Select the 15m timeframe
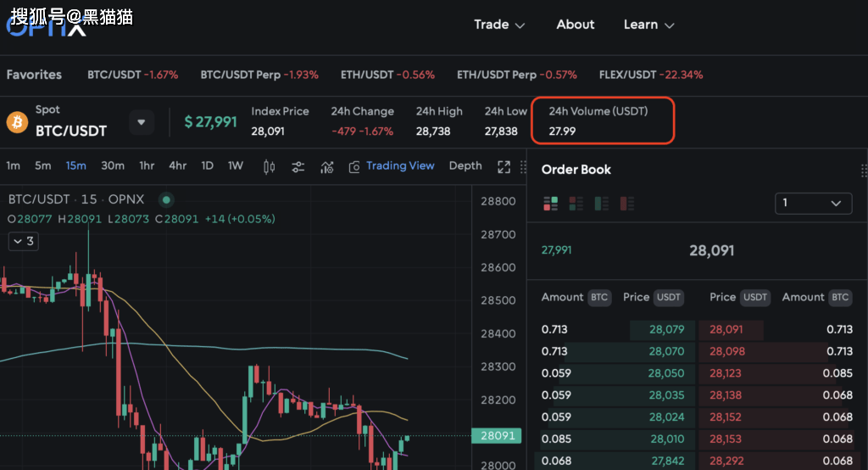The image size is (868, 470). [x=75, y=165]
